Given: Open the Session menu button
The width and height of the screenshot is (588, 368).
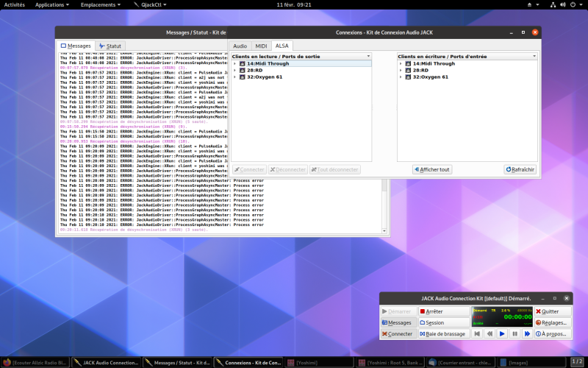Looking at the screenshot, I should (x=443, y=322).
